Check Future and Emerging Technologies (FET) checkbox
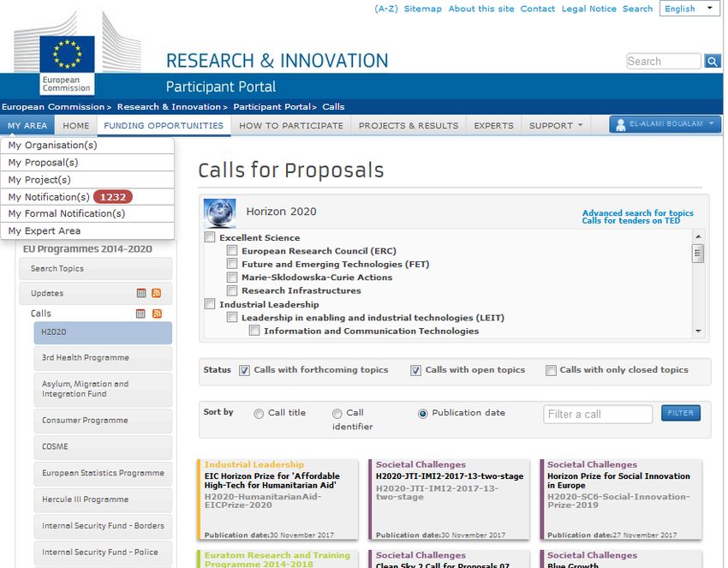Image resolution: width=728 pixels, height=568 pixels. coord(232,264)
